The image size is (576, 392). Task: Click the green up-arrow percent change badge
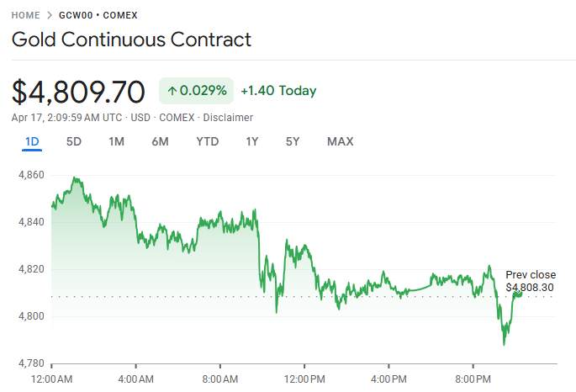pos(196,91)
